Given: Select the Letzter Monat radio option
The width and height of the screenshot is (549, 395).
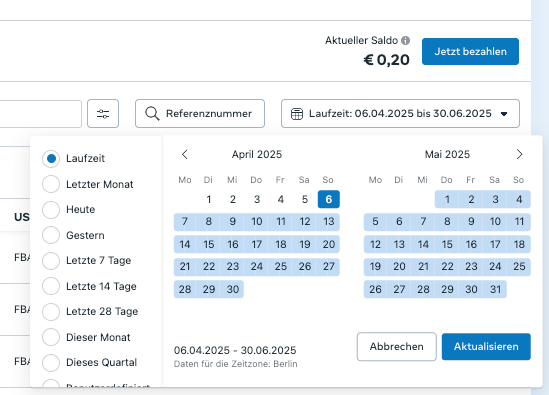Looking at the screenshot, I should (51, 184).
